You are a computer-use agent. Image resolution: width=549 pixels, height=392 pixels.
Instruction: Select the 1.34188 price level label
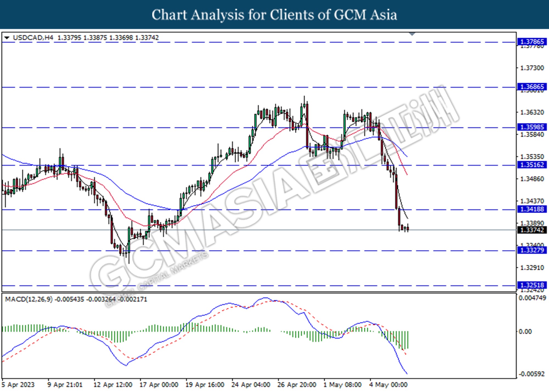pyautogui.click(x=532, y=209)
